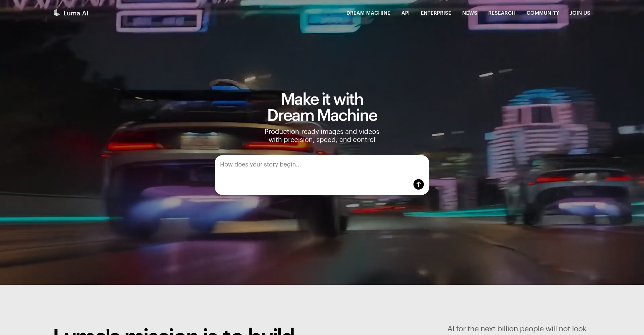This screenshot has height=335, width=644.
Task: Click the 'Make it with Dream Machine' headline
Action: [322, 107]
